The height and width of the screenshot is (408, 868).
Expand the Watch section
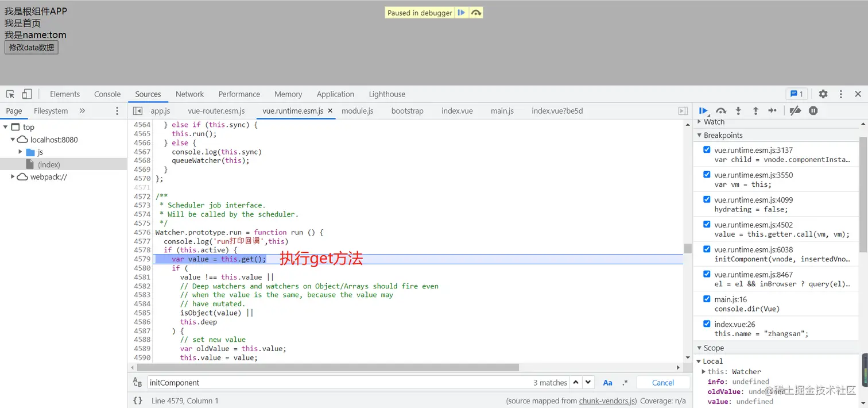coord(699,122)
